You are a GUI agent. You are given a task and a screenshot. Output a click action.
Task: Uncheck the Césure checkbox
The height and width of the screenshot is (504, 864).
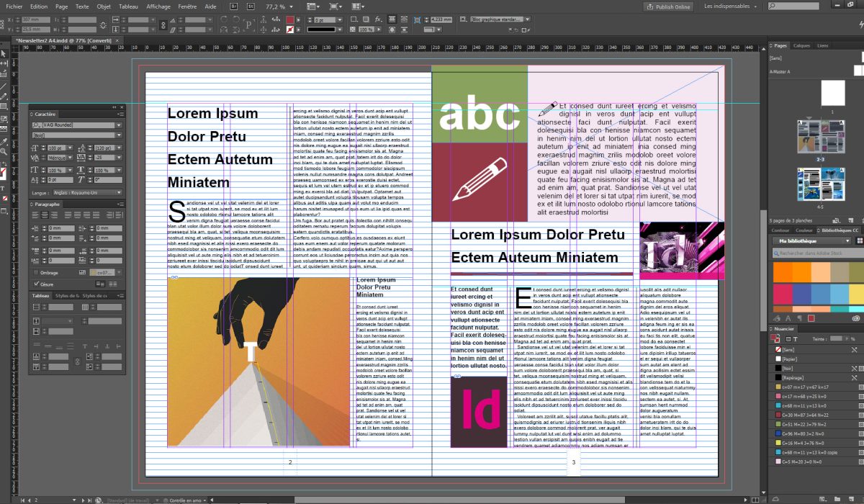pyautogui.click(x=37, y=284)
